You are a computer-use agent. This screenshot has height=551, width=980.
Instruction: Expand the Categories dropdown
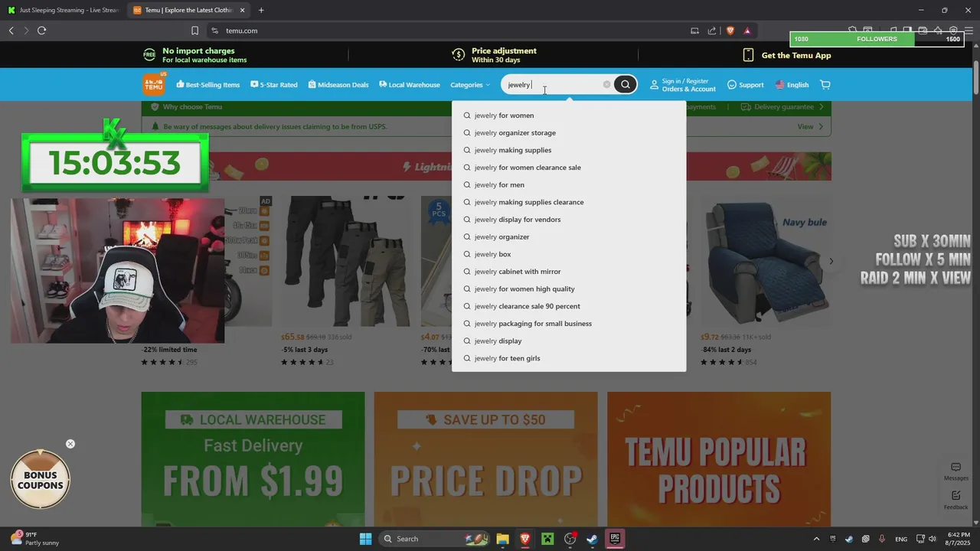469,84
